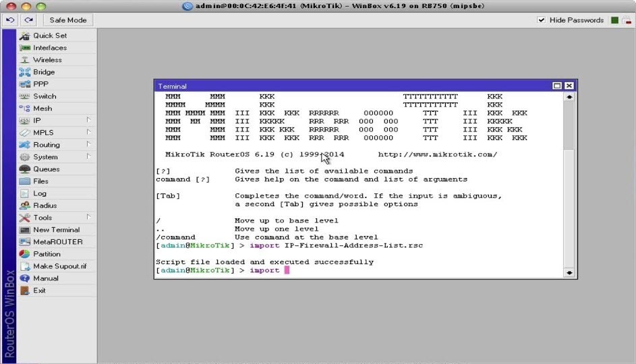The width and height of the screenshot is (636, 364).
Task: Close the Terminal window
Action: pyautogui.click(x=569, y=86)
